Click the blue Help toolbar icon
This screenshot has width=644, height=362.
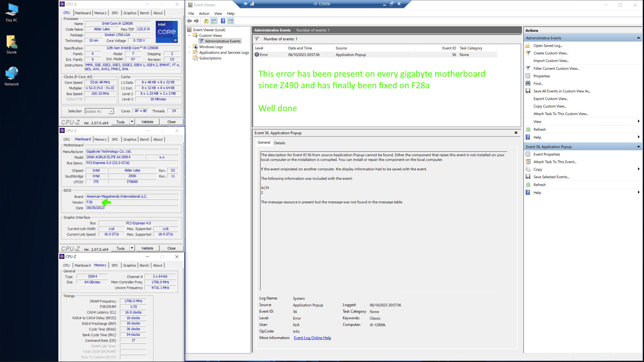tap(223, 21)
